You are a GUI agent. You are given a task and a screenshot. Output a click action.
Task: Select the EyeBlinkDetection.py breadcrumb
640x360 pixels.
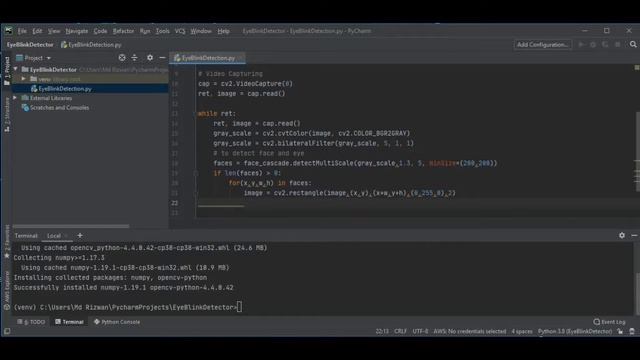click(x=91, y=45)
